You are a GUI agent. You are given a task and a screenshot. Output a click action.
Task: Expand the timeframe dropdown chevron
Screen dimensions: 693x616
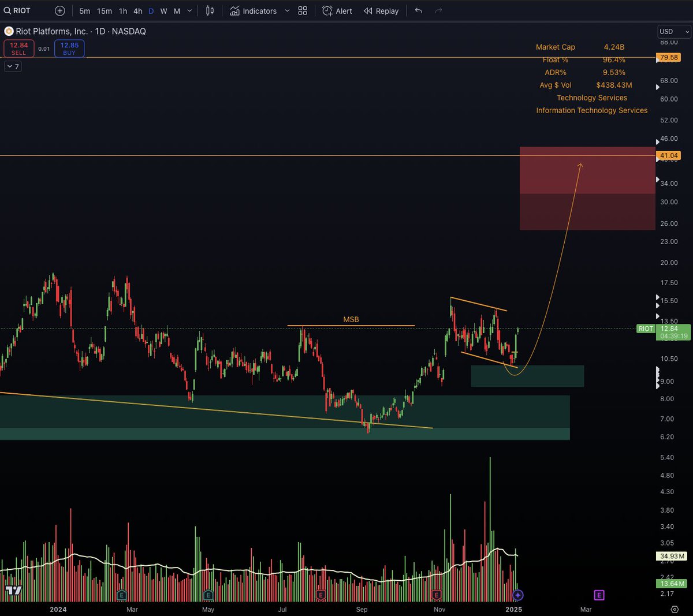click(189, 11)
